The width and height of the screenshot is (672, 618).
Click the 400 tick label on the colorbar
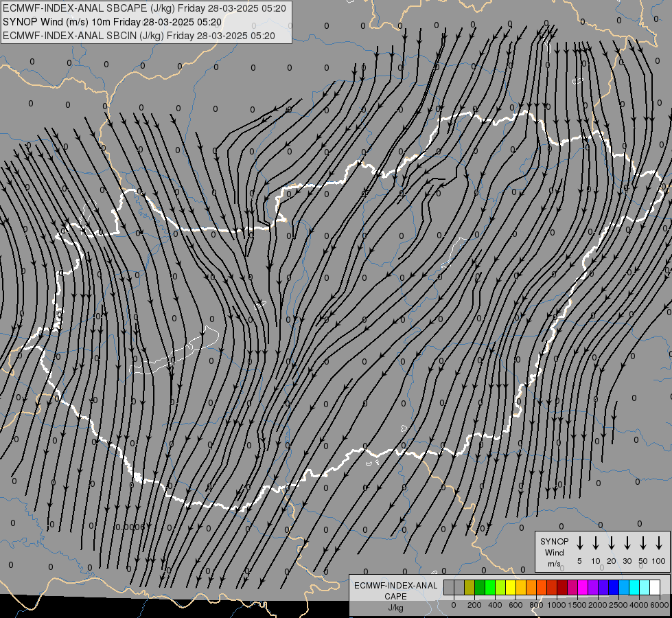pyautogui.click(x=495, y=605)
